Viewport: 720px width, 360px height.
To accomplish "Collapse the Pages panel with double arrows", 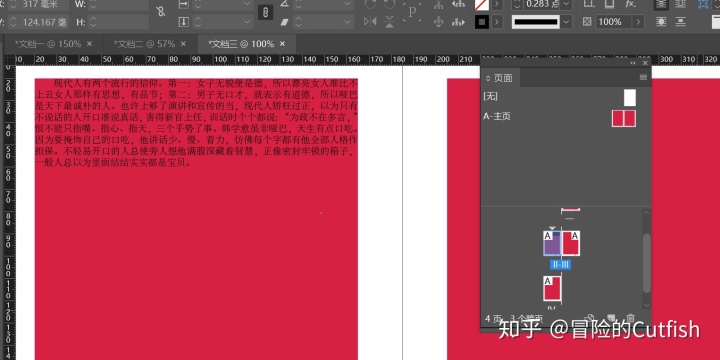I will tap(633, 63).
